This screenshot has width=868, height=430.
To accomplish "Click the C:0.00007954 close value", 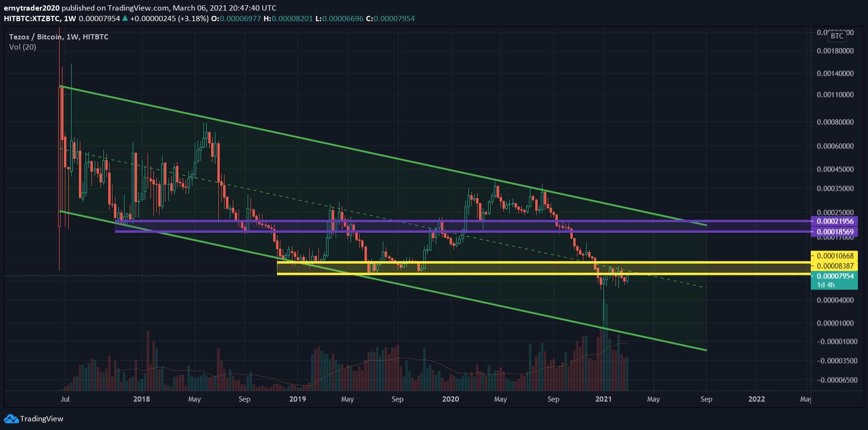I will click(390, 19).
